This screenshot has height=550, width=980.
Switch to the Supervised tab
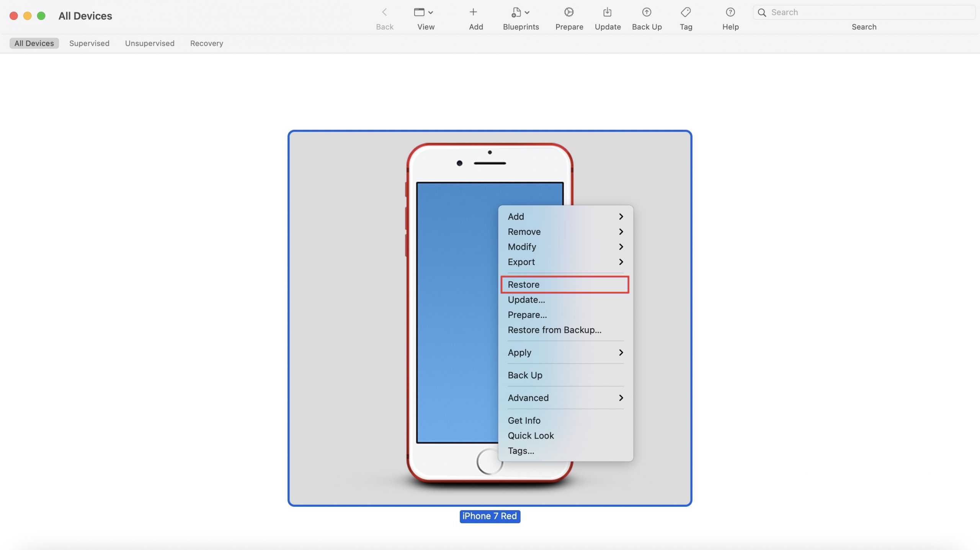click(89, 43)
